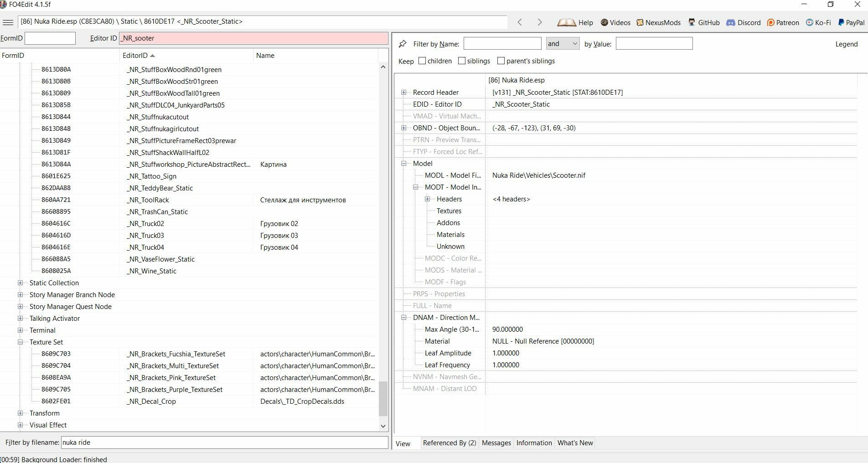Viewport: 868px width, 463px height.
Task: Open Ko-Fi link
Action: (818, 22)
